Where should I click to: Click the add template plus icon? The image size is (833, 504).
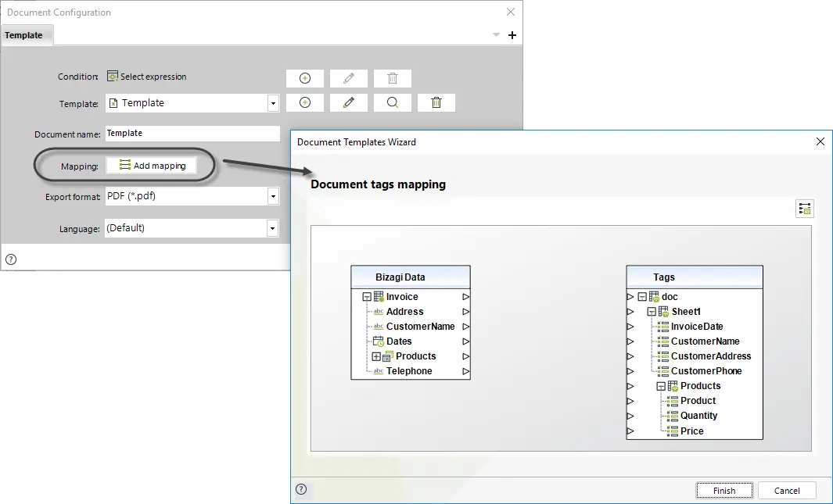[305, 102]
